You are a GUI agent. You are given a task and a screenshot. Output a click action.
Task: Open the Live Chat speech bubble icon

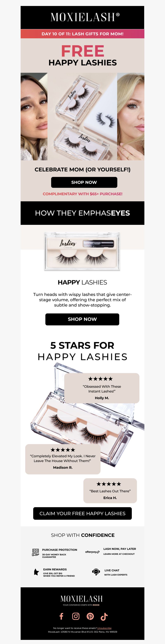96,572
